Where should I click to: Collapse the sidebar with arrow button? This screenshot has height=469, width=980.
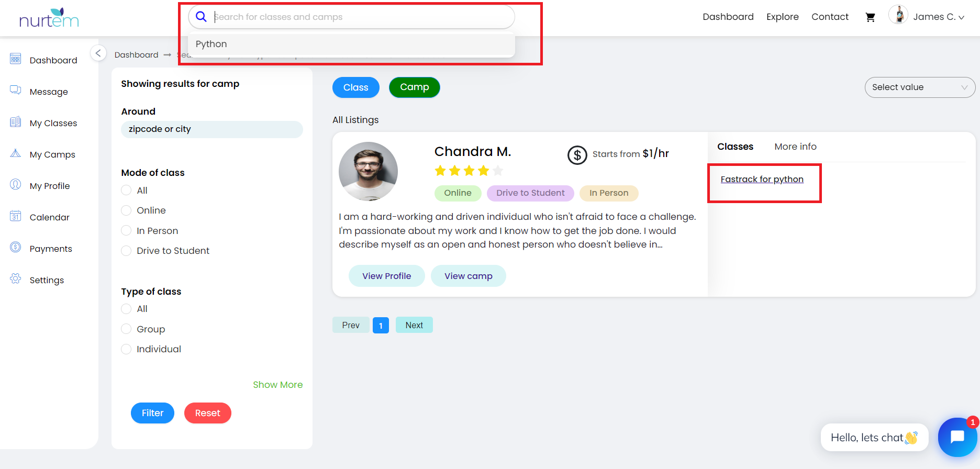coord(98,53)
